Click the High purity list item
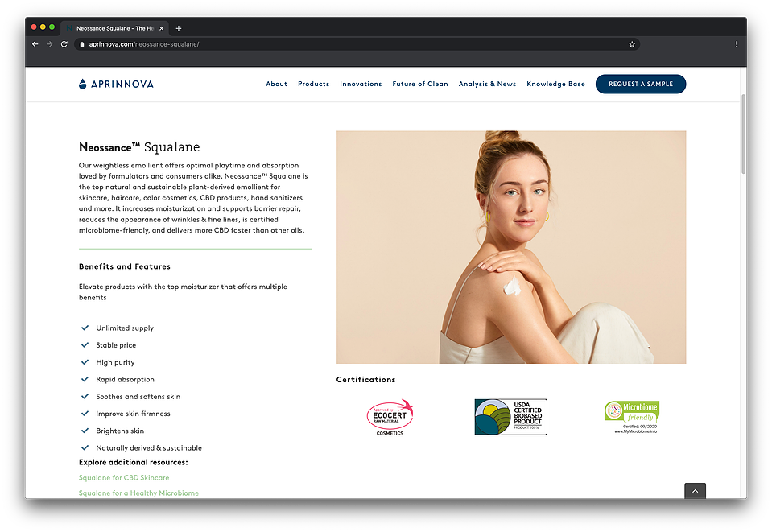Viewport: 772px width, 532px height. 115,363
